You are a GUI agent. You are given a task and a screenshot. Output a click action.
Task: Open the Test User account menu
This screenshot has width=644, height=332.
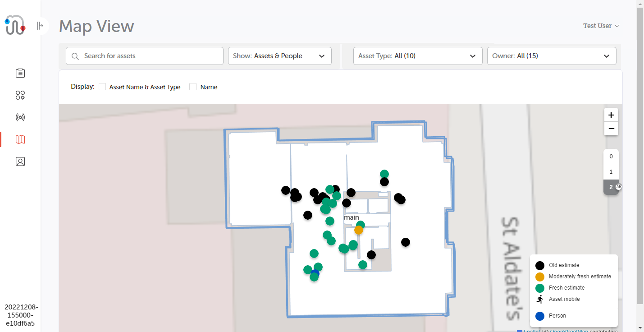click(601, 26)
